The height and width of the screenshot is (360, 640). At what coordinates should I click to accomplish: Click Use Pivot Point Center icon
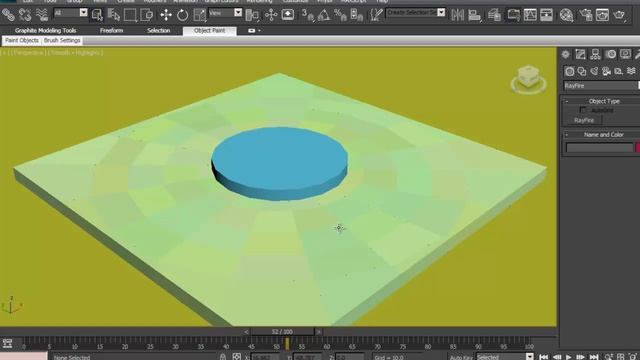(x=252, y=15)
